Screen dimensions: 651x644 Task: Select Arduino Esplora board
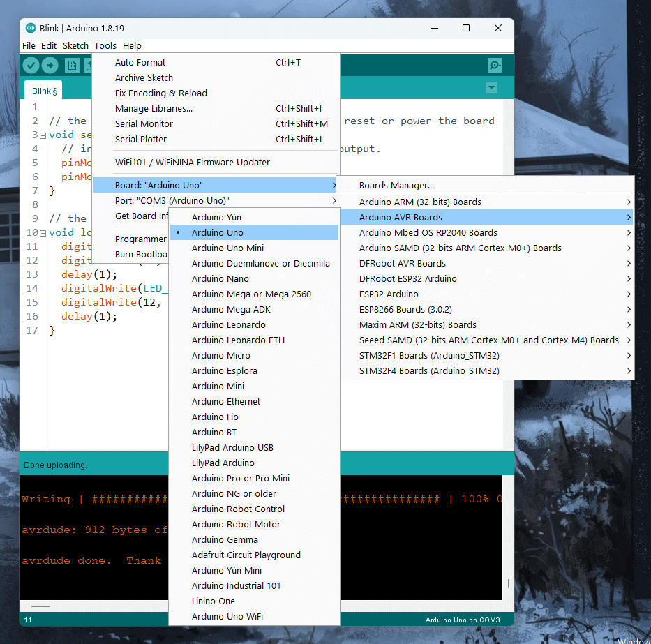tap(254, 370)
